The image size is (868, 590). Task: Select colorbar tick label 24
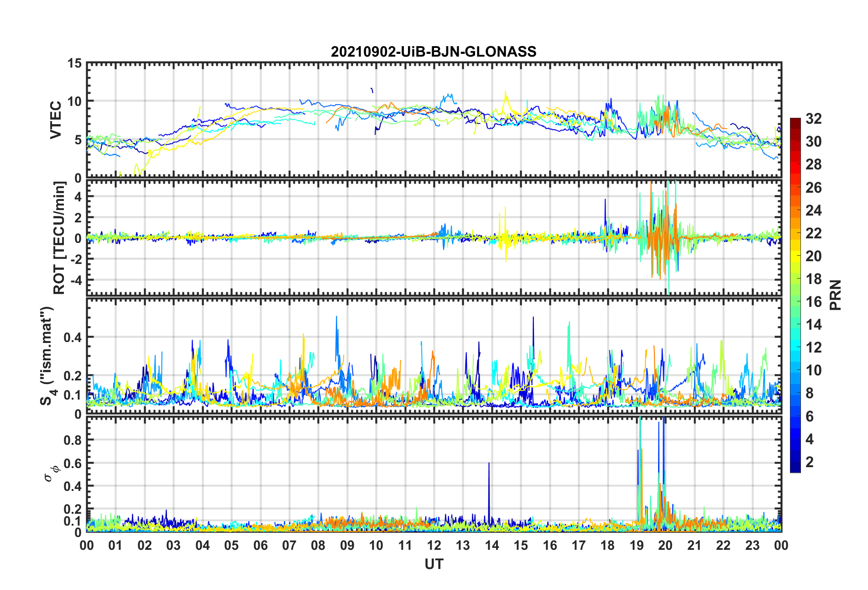tap(814, 210)
